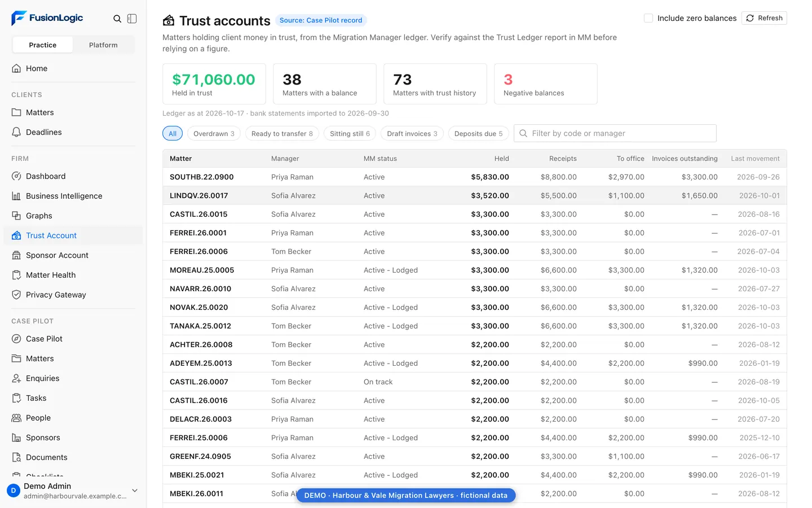The image size is (812, 508).
Task: Click the Enquiries person icon
Action: [16, 378]
